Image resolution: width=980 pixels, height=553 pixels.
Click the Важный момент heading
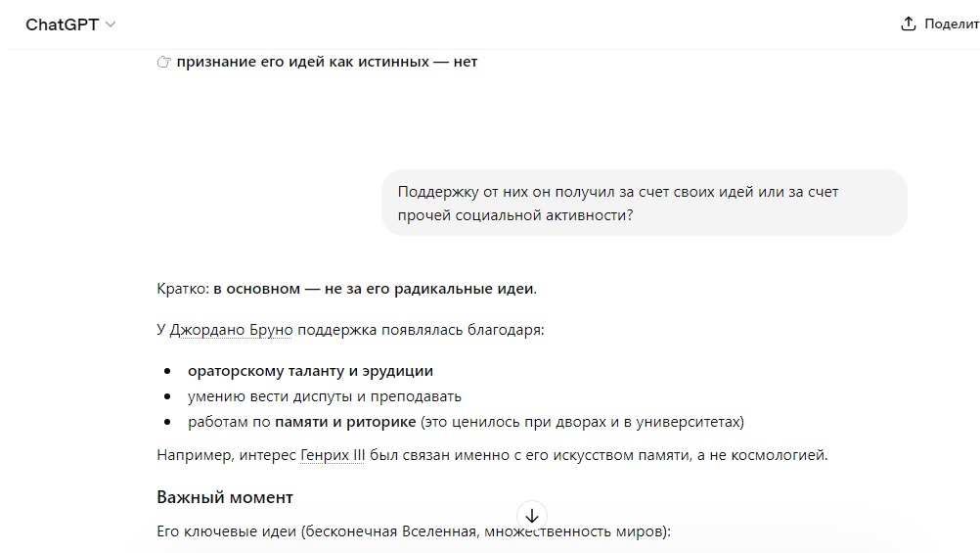coord(225,497)
